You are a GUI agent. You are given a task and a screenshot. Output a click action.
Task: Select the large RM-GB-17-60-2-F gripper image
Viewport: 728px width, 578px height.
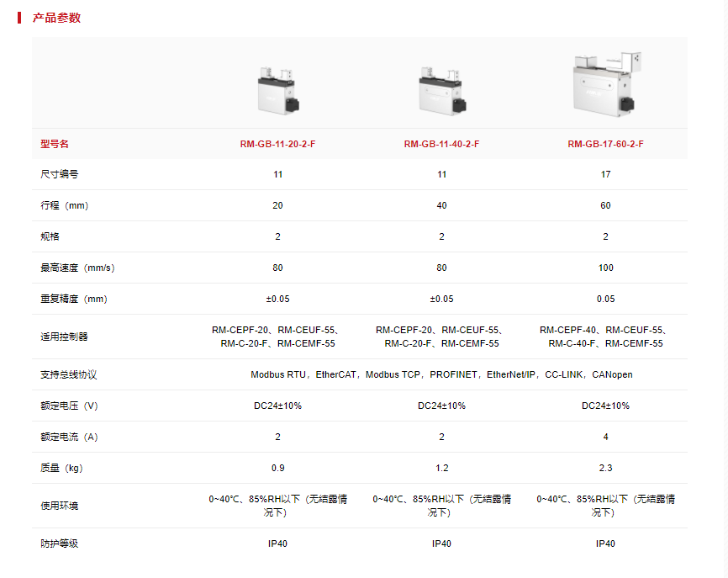click(x=605, y=85)
